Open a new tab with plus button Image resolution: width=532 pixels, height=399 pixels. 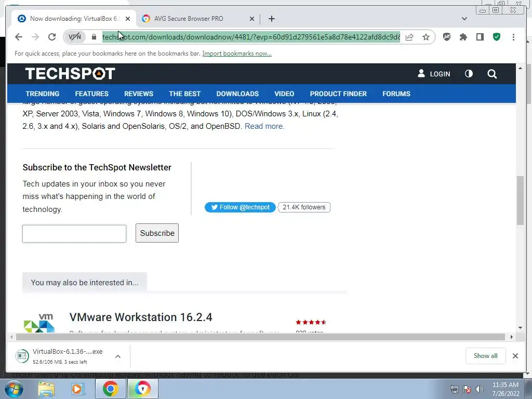click(x=271, y=19)
